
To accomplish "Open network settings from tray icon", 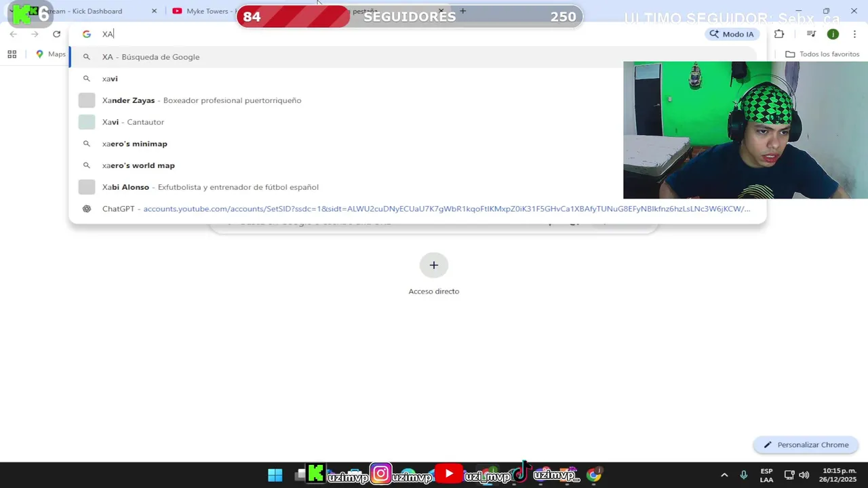I will [789, 475].
